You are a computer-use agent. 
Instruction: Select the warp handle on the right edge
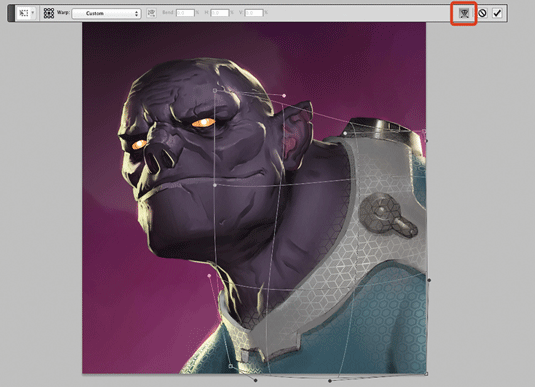click(429, 280)
